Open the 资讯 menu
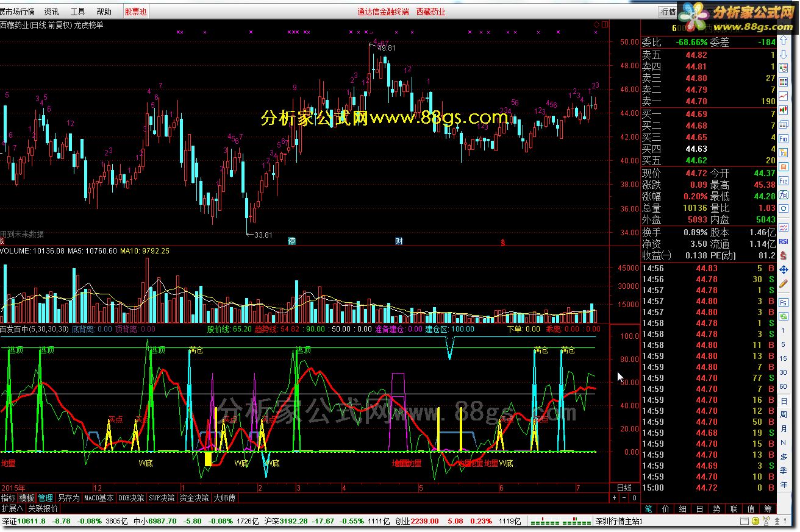Screen dimensions: 800x532 point(52,12)
